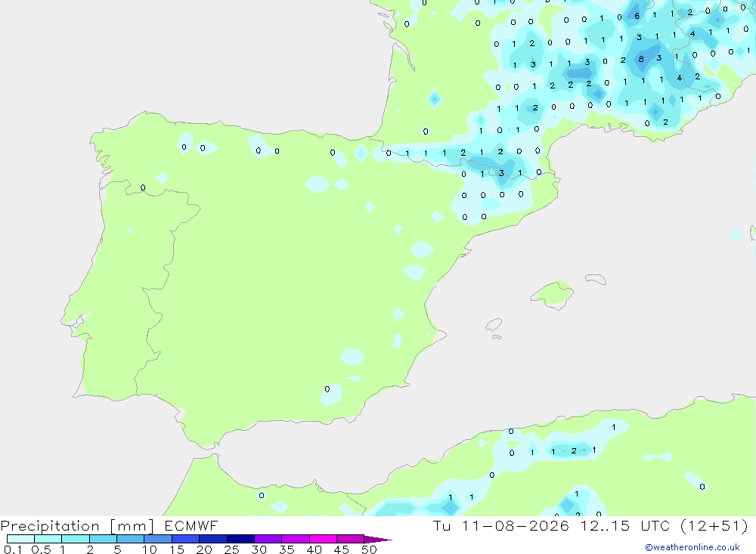Viewport: 756px width, 554px height.
Task: Pick the 15–20 mm legend color swatch
Action: pos(186,539)
